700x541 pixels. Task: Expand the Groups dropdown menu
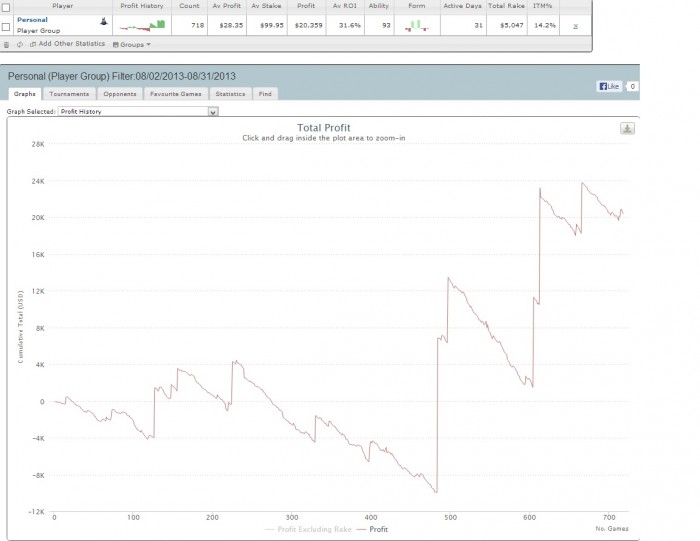[132, 45]
